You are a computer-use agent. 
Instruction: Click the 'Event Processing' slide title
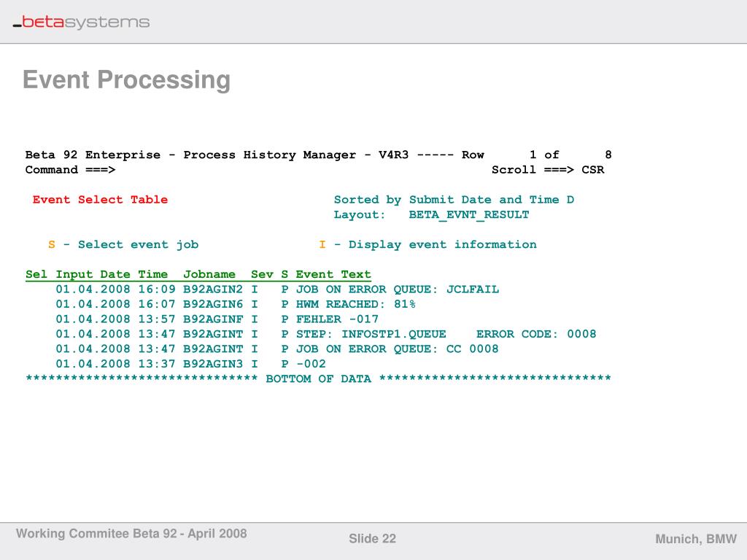pyautogui.click(x=127, y=79)
